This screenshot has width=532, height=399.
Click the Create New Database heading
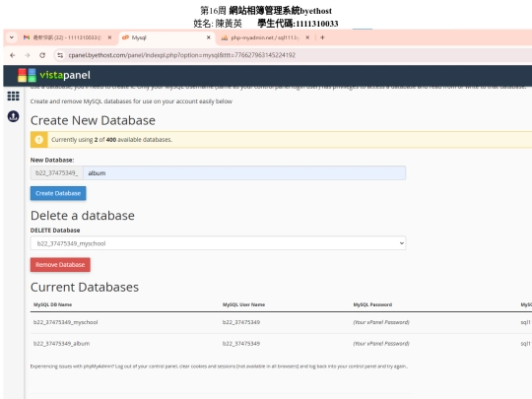pos(93,120)
